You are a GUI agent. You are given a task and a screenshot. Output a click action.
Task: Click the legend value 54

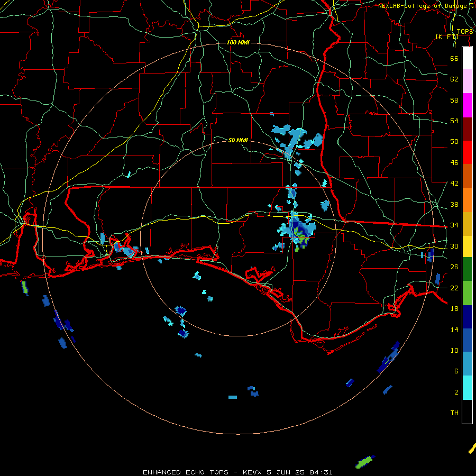pos(454,121)
